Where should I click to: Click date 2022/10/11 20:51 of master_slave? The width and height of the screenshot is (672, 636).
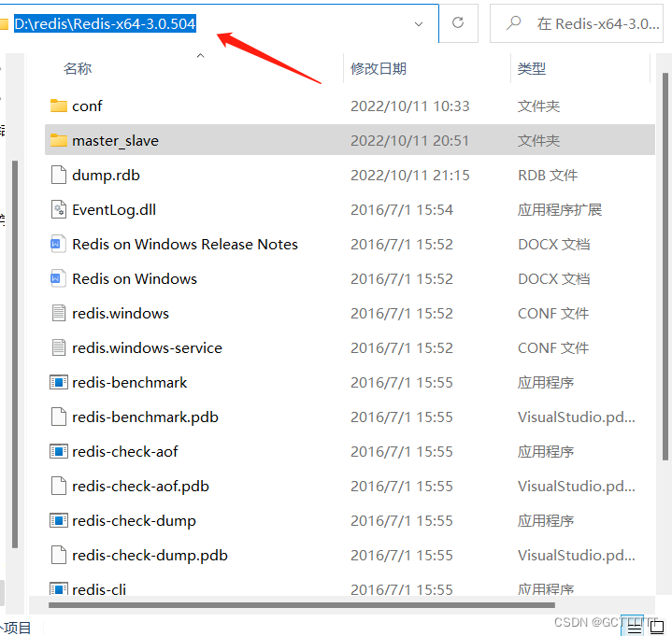tap(410, 140)
